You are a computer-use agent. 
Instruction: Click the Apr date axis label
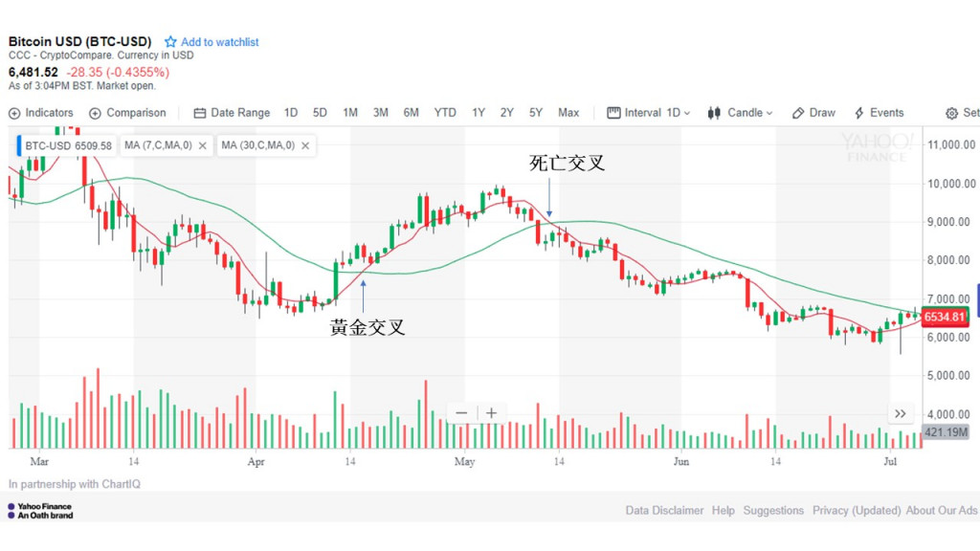(x=256, y=462)
